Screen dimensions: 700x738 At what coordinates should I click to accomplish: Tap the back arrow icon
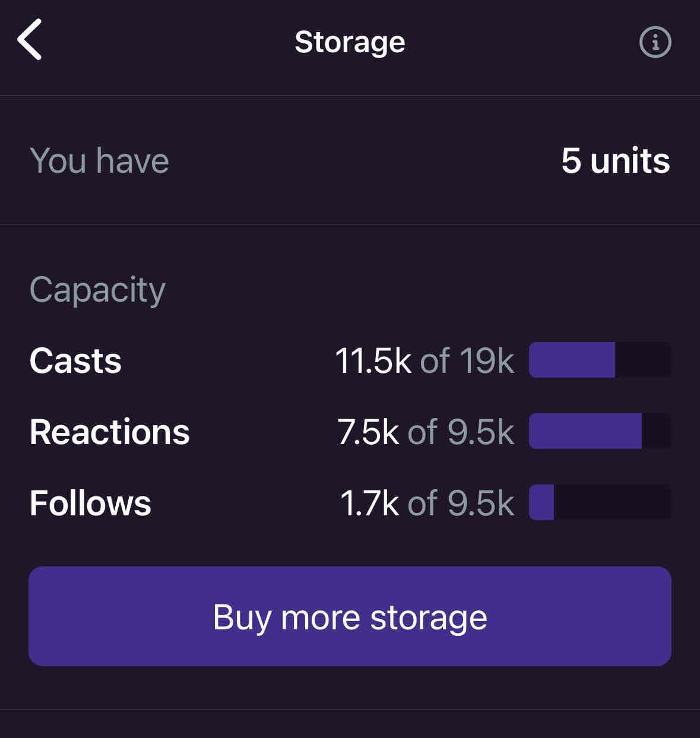click(x=30, y=40)
